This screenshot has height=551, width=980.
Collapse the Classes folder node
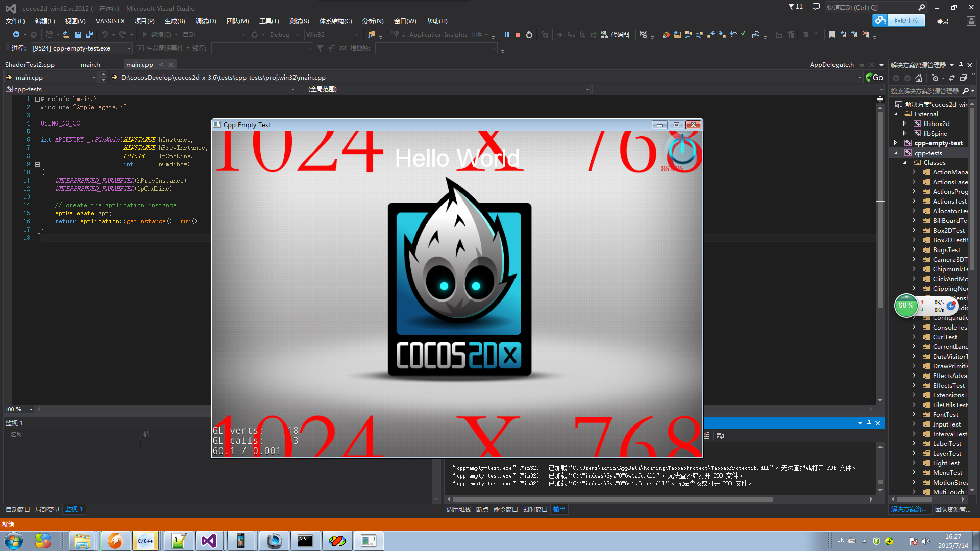[905, 162]
